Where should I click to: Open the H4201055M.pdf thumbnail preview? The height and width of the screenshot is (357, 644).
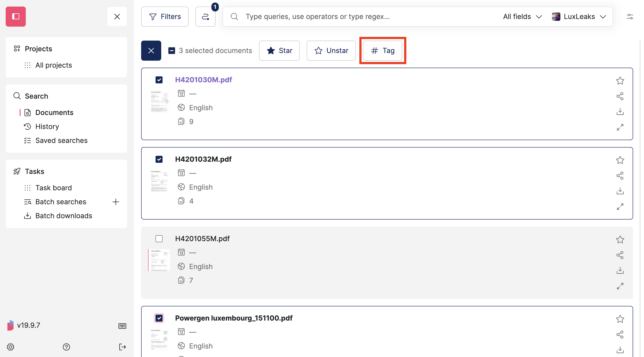[x=159, y=260]
